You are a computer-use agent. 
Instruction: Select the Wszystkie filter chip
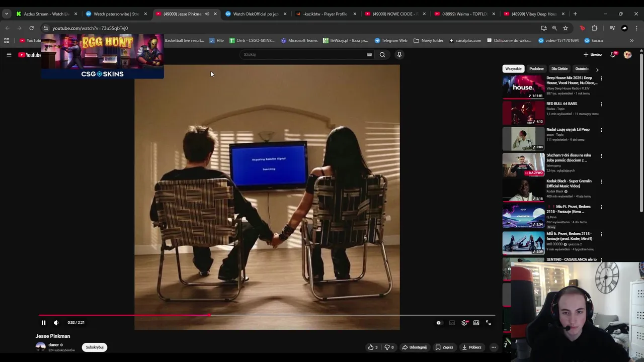(x=513, y=69)
